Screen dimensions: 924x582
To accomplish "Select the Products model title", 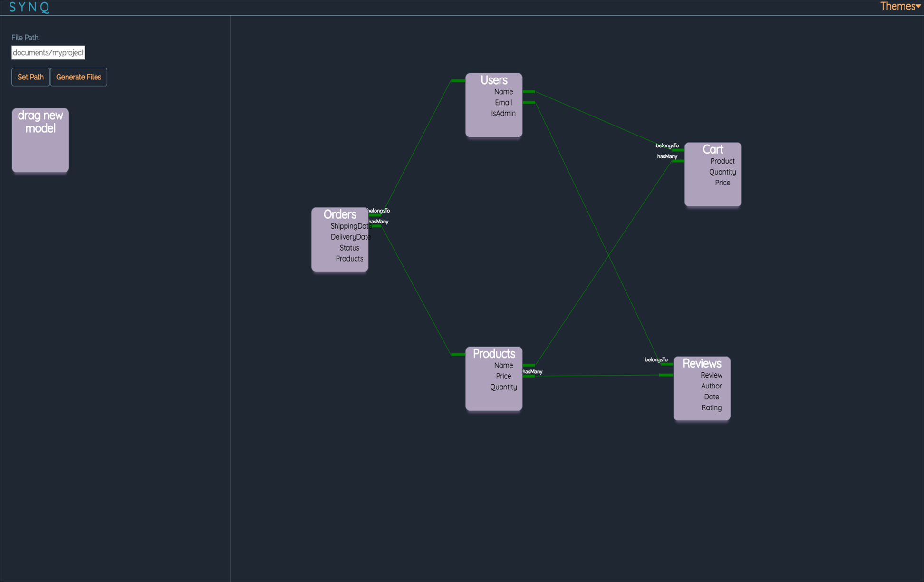I will pos(493,354).
